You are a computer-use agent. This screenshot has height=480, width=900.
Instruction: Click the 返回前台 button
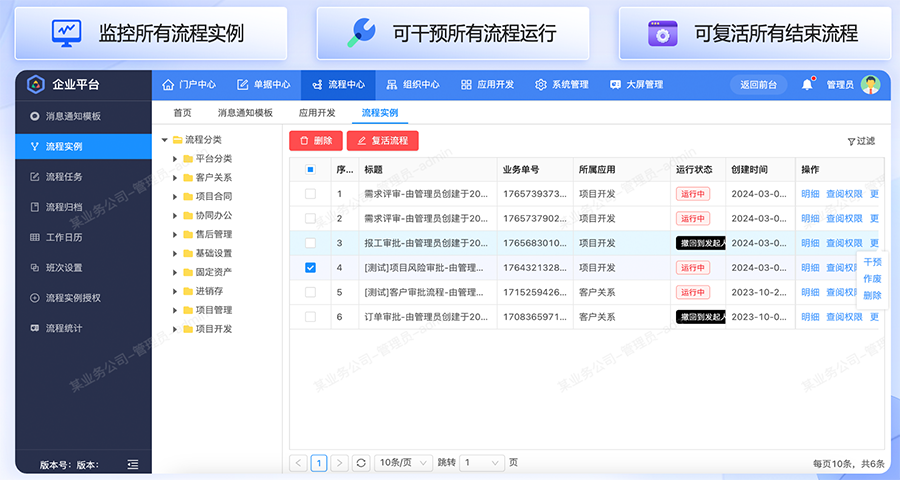759,85
